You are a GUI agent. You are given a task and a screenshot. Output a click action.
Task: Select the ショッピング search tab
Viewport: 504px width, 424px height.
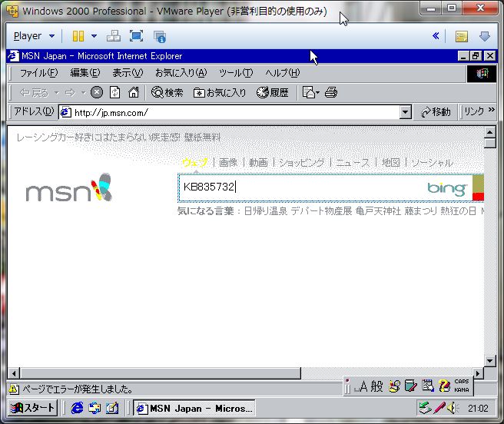pyautogui.click(x=301, y=163)
